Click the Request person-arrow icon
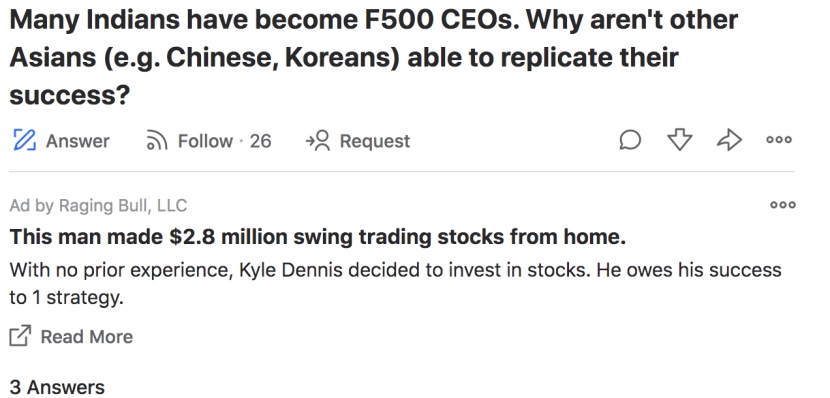The width and height of the screenshot is (830, 398). point(318,141)
